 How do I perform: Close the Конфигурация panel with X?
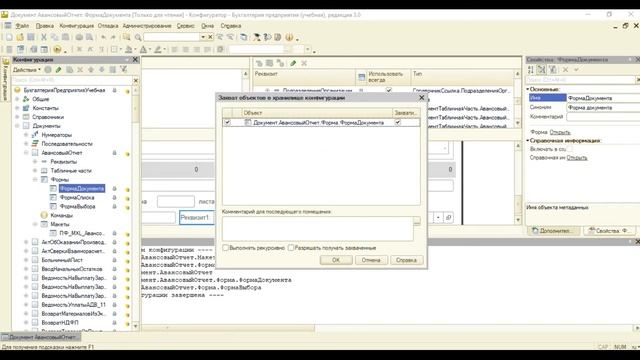click(x=135, y=60)
